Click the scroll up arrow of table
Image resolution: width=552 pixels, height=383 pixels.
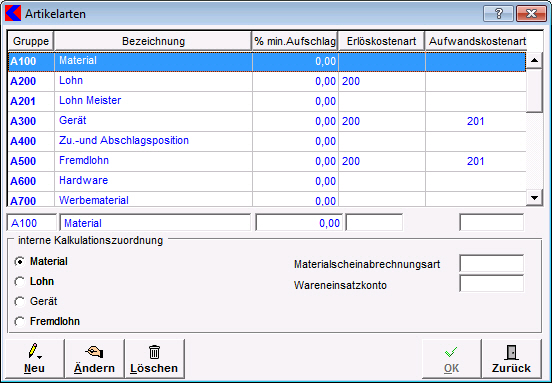534,61
